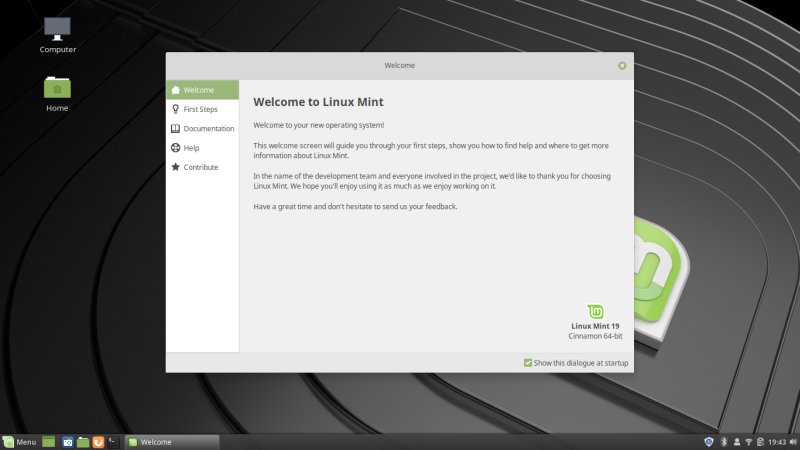This screenshot has height=450, width=800.
Task: Select the Welcome page in the sidebar
Action: 203,90
